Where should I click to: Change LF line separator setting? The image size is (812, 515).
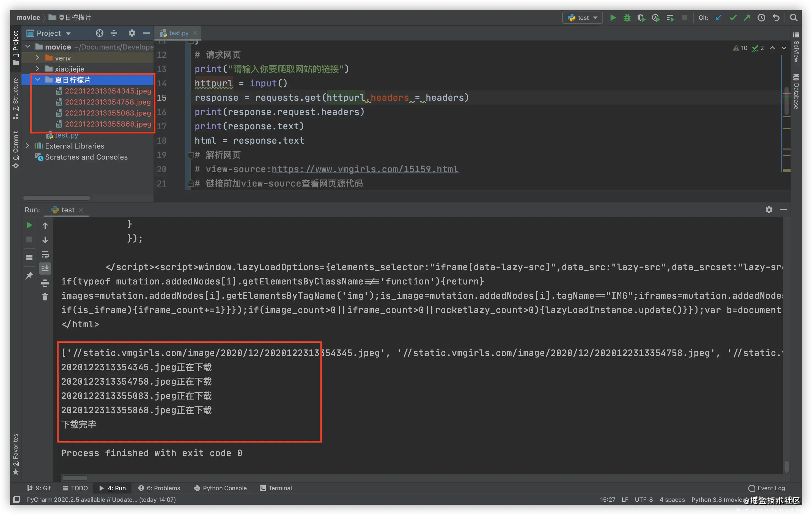(x=625, y=500)
